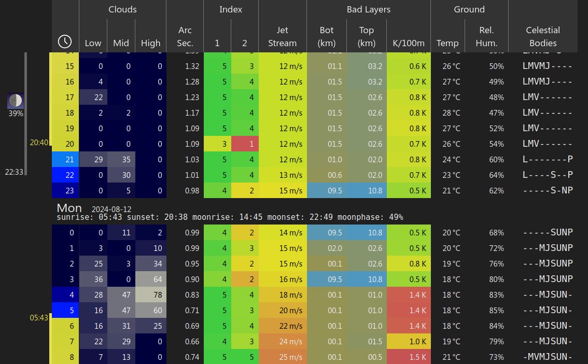This screenshot has height=364, width=588.
Task: Click the blue 09.5 Bot cell at hour 23
Action: tap(327, 190)
